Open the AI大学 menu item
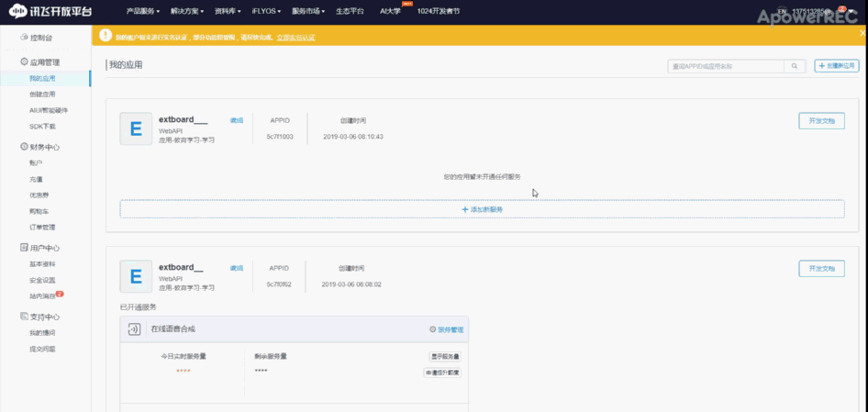This screenshot has height=412, width=868. pyautogui.click(x=390, y=11)
